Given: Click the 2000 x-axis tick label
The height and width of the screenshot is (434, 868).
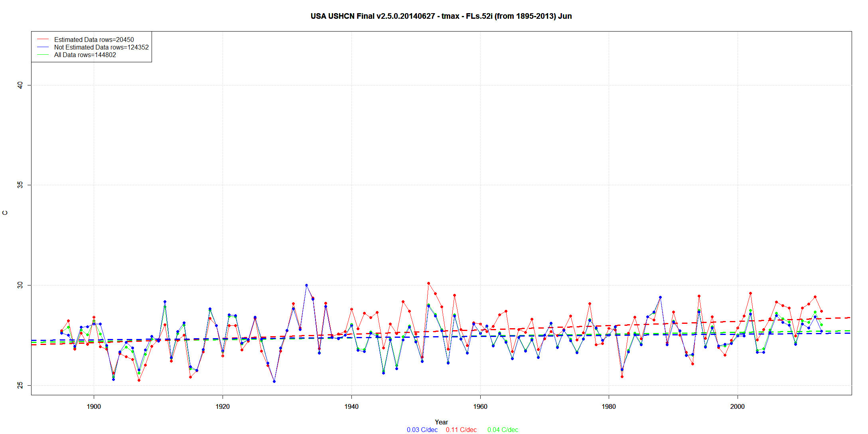Looking at the screenshot, I should (x=737, y=406).
